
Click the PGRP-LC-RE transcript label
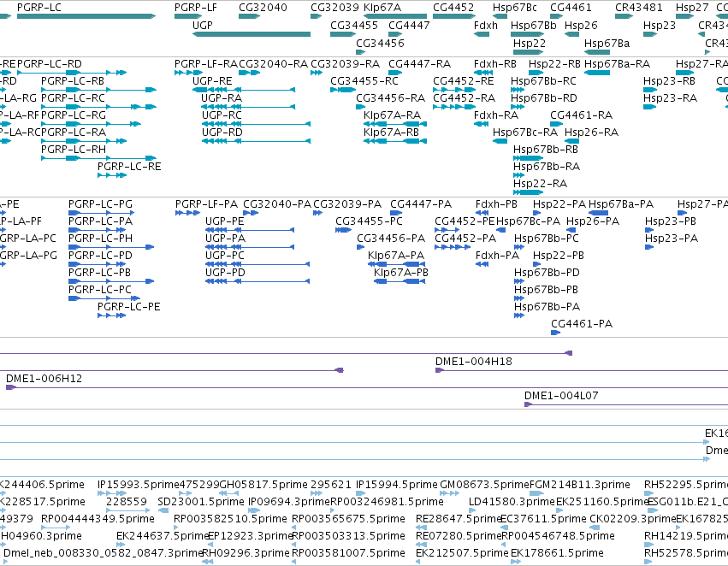click(129, 167)
